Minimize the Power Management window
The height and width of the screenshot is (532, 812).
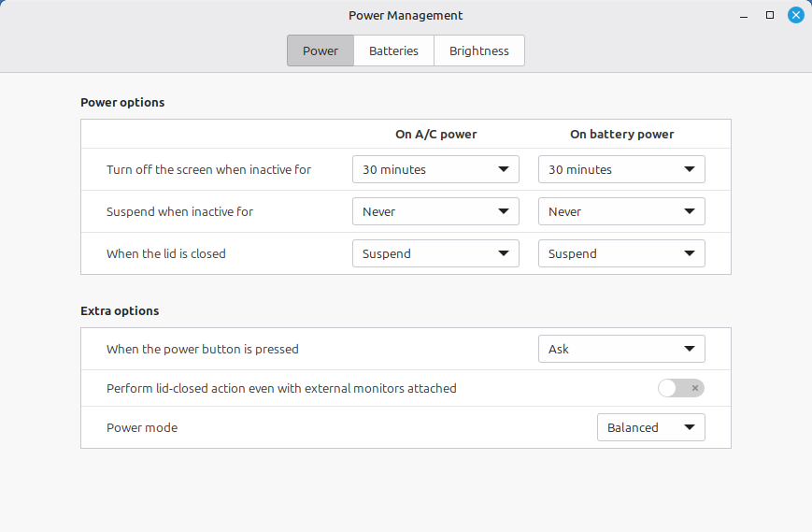[x=744, y=16]
